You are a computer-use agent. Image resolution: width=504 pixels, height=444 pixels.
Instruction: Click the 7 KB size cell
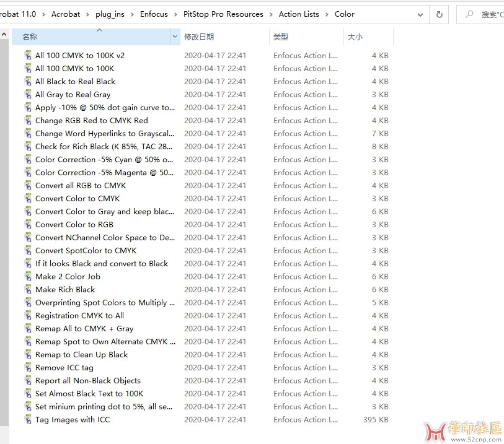tap(380, 133)
